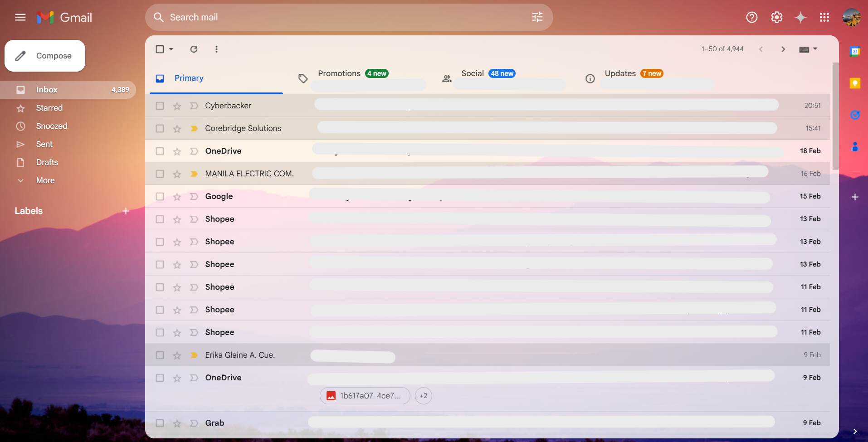
Task: Open the Gemini sparkle icon
Action: pyautogui.click(x=801, y=17)
